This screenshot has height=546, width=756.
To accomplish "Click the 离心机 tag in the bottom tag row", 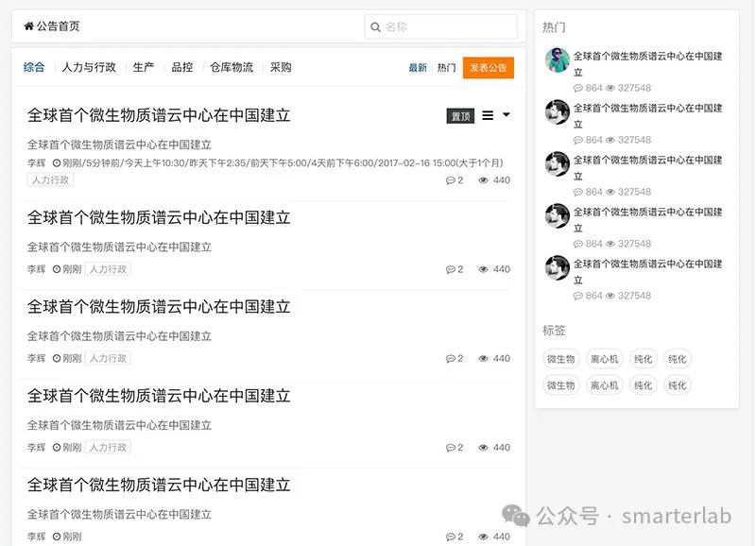I will pyautogui.click(x=605, y=385).
